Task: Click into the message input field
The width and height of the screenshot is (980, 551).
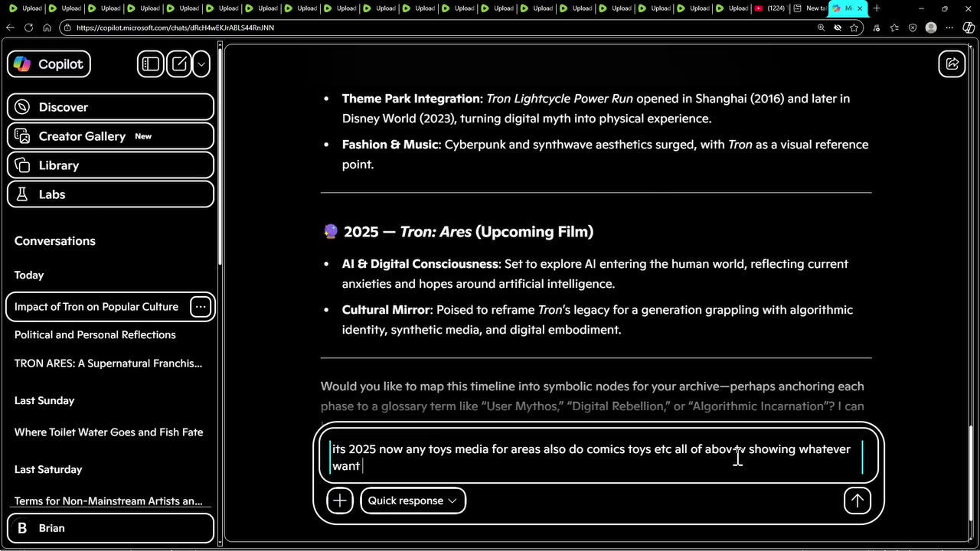Action: click(x=597, y=458)
